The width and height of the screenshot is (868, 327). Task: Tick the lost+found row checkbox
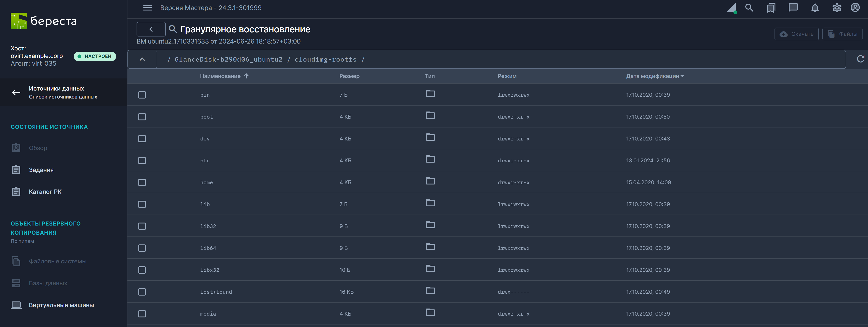tap(142, 292)
